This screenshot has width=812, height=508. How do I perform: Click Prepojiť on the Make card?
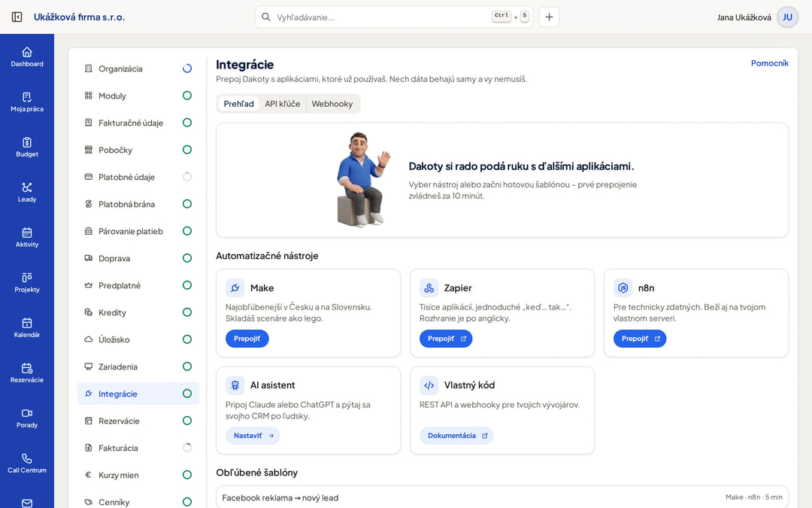[247, 339]
